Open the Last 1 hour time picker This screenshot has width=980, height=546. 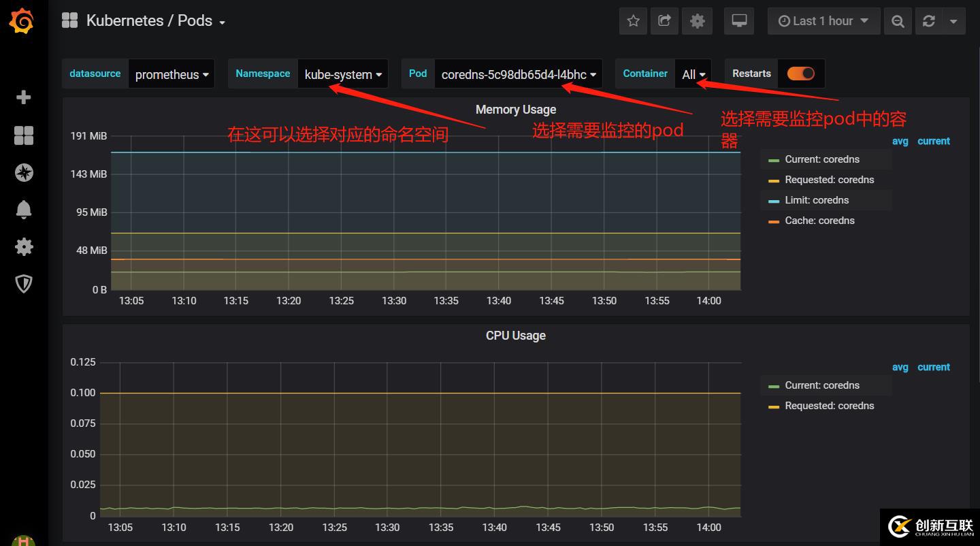823,21
